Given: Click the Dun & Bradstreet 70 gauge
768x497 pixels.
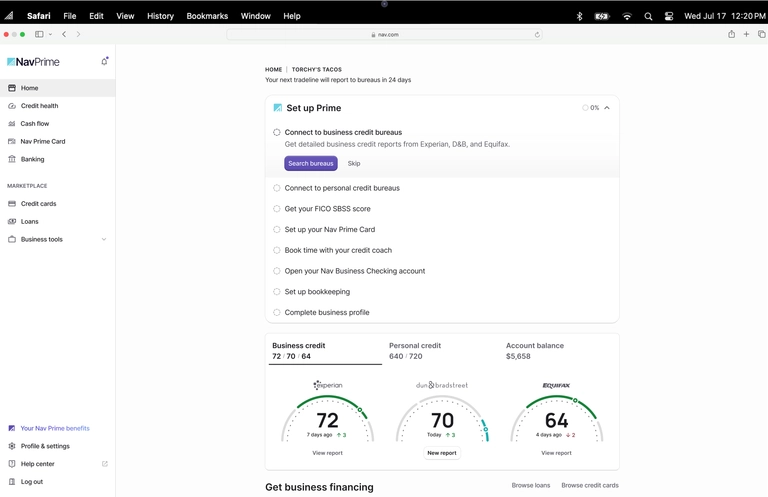Looking at the screenshot, I should pyautogui.click(x=442, y=419).
